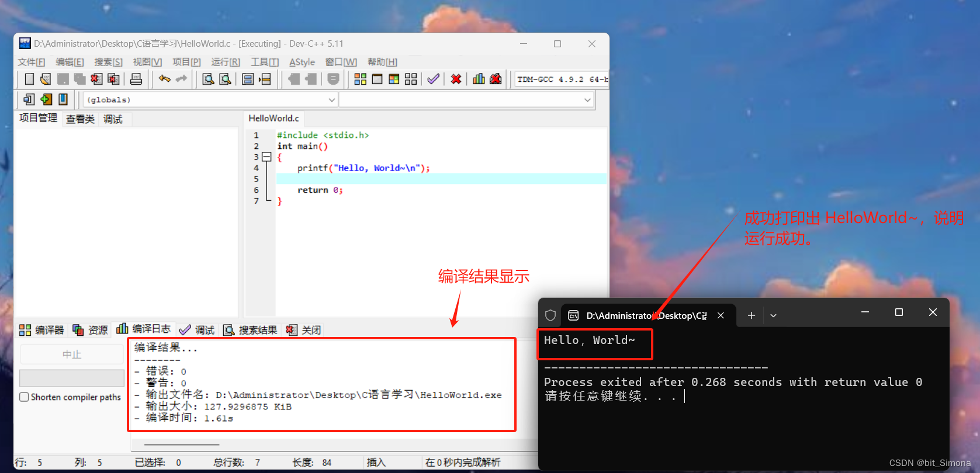Open the 窗口[W] menu
980x473 pixels.
pos(341,62)
